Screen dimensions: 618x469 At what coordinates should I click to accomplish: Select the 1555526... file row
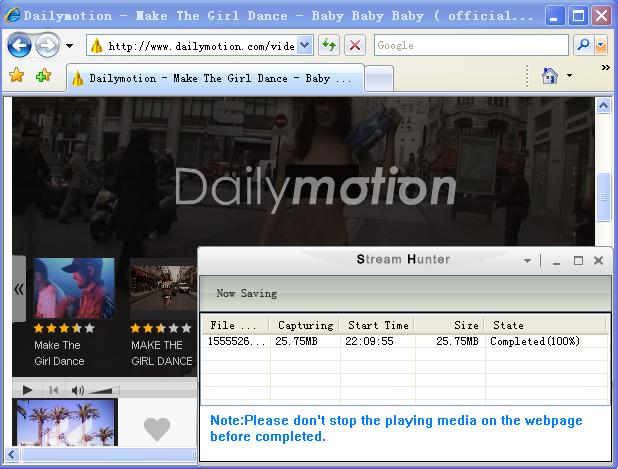pos(405,341)
